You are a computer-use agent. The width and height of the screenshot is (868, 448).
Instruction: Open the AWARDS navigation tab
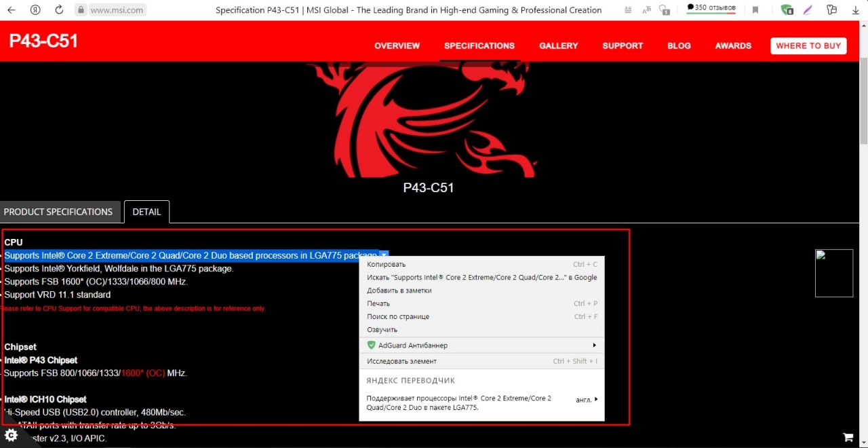coord(733,45)
